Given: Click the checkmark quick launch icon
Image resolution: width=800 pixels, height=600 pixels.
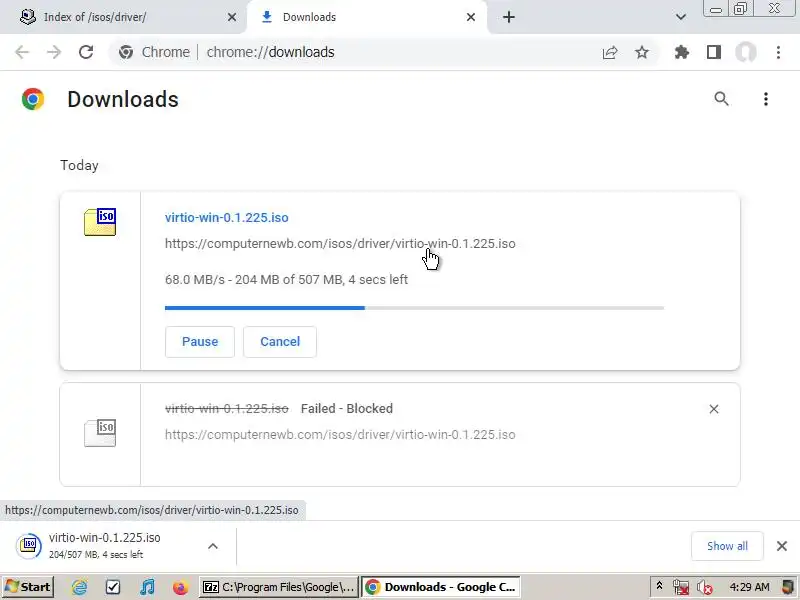Looking at the screenshot, I should (x=113, y=587).
